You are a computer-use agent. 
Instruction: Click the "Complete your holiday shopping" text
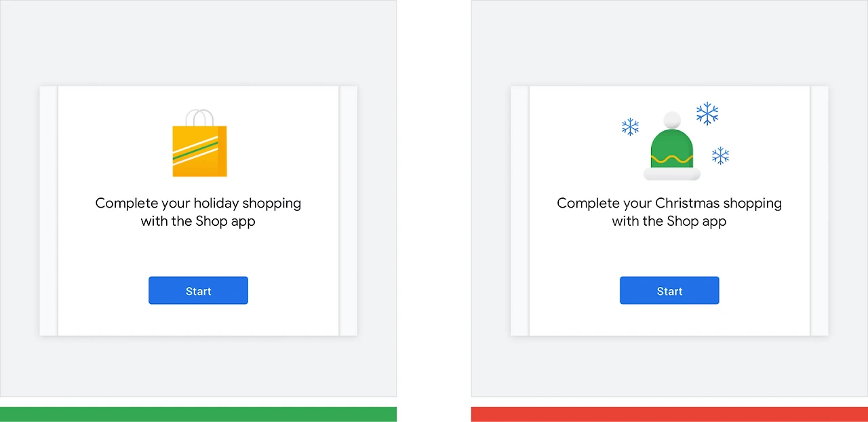point(198,203)
